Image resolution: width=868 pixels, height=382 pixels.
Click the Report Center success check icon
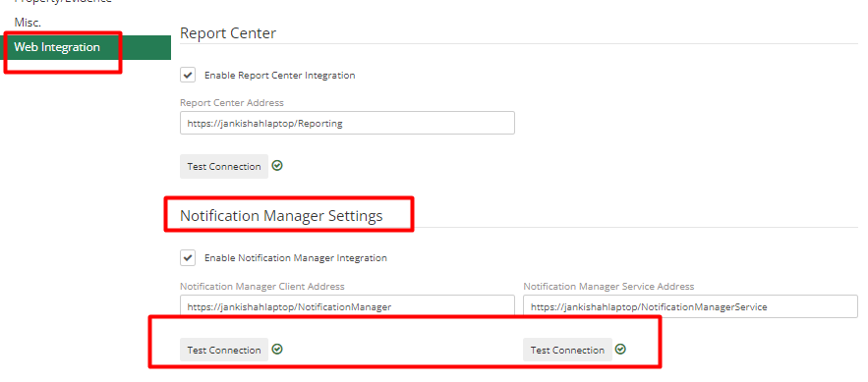click(x=277, y=165)
